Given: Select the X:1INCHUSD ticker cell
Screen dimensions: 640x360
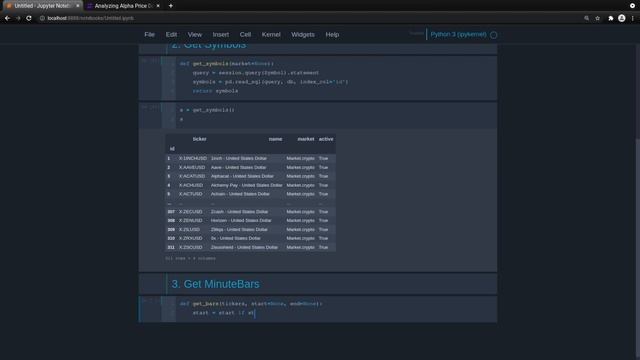Looking at the screenshot, I should click(193, 158).
